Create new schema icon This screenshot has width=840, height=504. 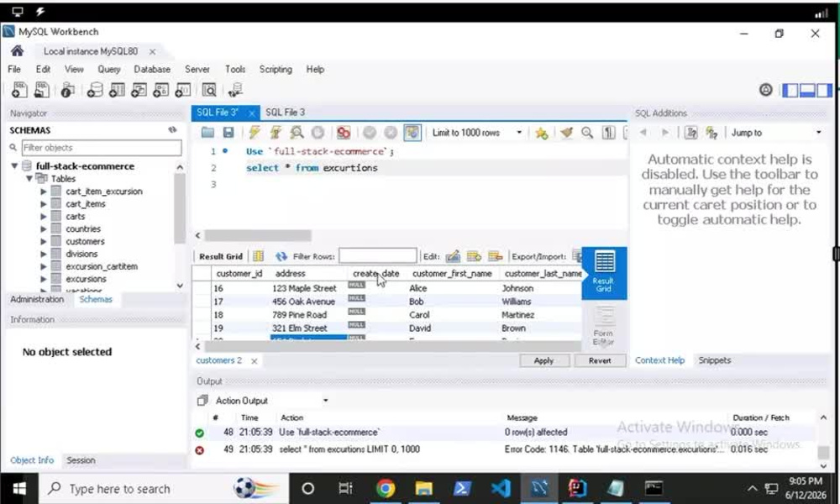pyautogui.click(x=95, y=90)
